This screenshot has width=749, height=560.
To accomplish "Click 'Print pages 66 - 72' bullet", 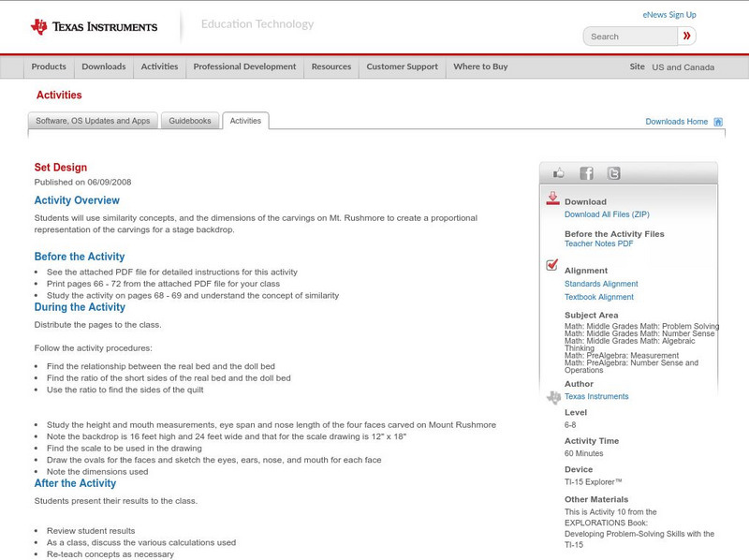I will (163, 284).
